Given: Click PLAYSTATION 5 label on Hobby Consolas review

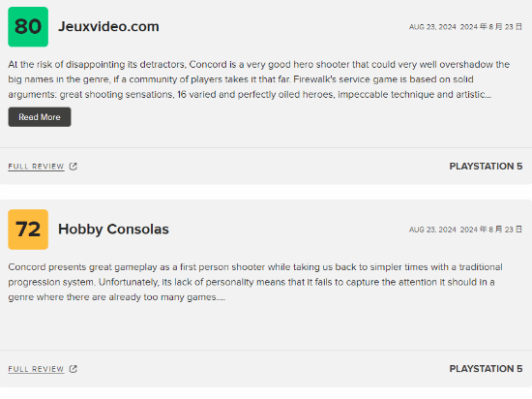Looking at the screenshot, I should coord(486,369).
